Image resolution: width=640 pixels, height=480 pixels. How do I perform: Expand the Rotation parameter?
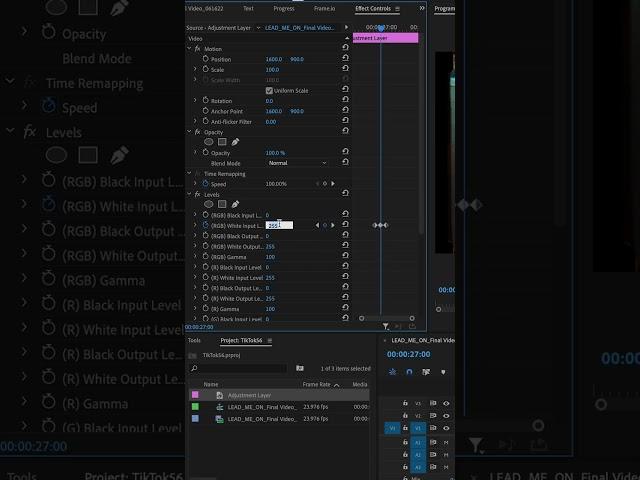(195, 100)
